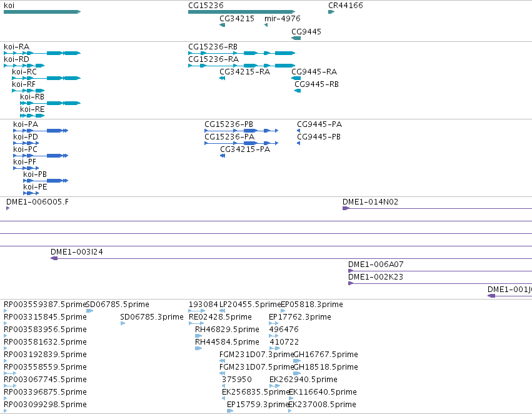
Task: Select the koi-PB protein label
Action: [35, 174]
